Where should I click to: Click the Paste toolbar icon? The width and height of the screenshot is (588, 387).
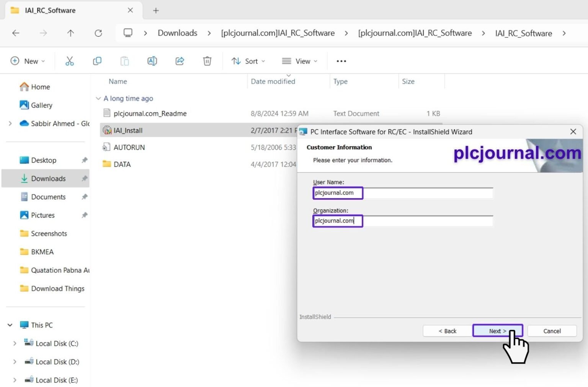(124, 61)
